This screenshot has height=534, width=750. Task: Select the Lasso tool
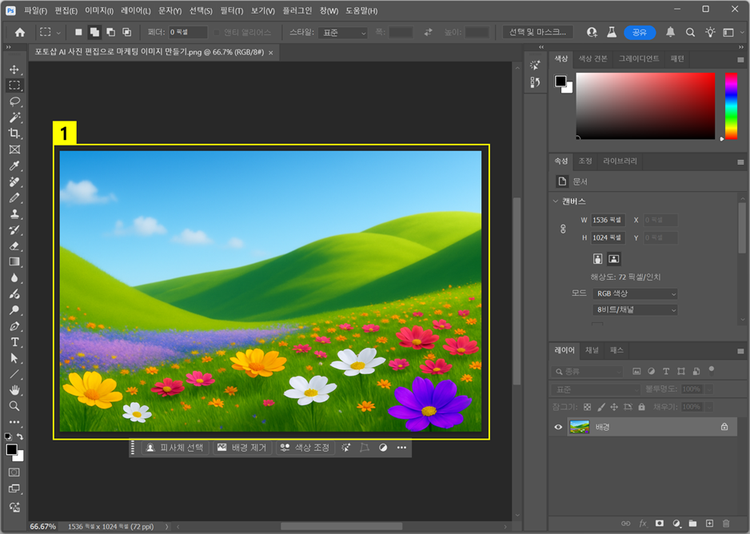coord(15,102)
